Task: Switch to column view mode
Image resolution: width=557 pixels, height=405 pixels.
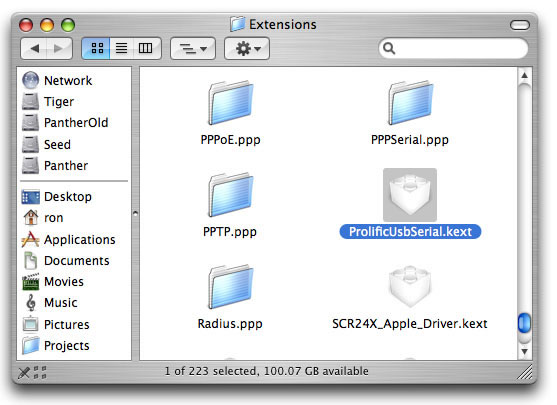Action: click(146, 48)
